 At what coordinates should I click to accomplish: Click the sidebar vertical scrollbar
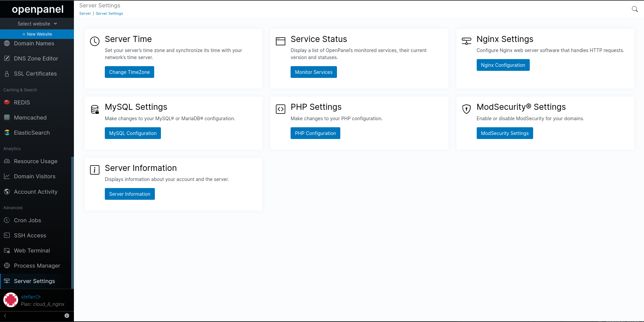click(73, 223)
